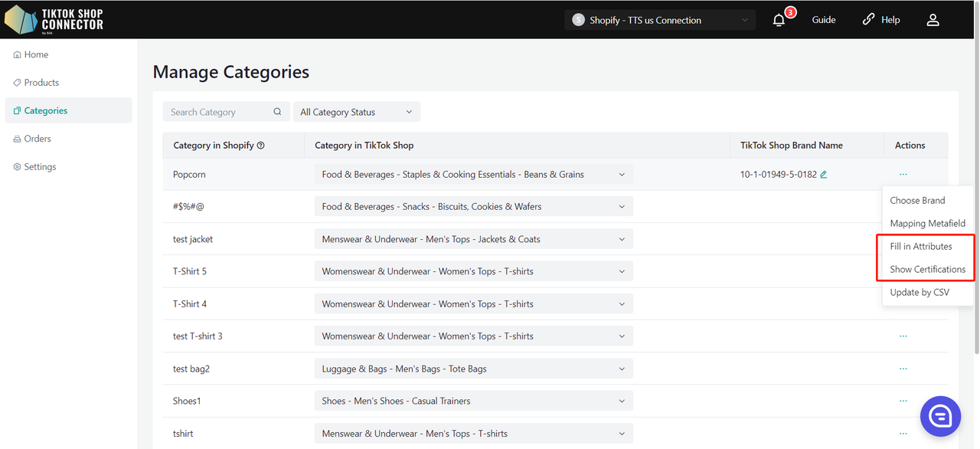Open actions menu for test T-shirt 3
The height and width of the screenshot is (449, 980).
coord(903,336)
